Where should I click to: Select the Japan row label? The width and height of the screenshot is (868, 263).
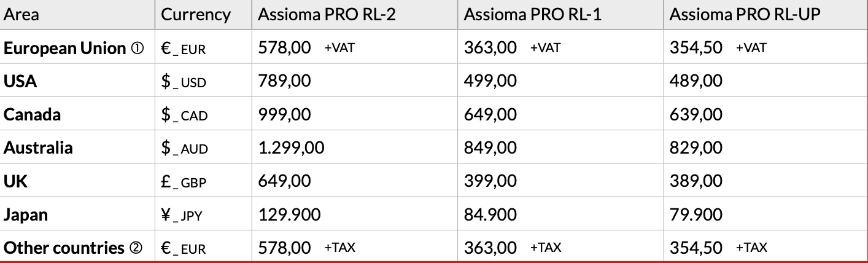(26, 214)
